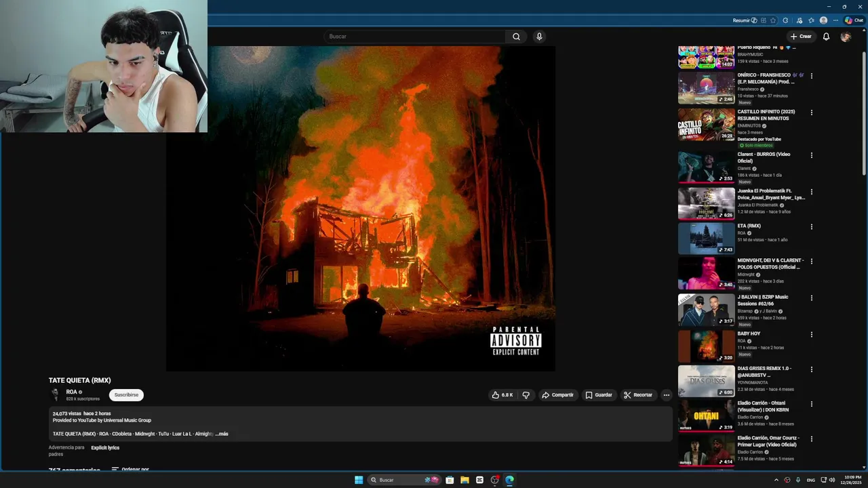
Task: Click Explicit lyrics advisory text
Action: [105, 447]
